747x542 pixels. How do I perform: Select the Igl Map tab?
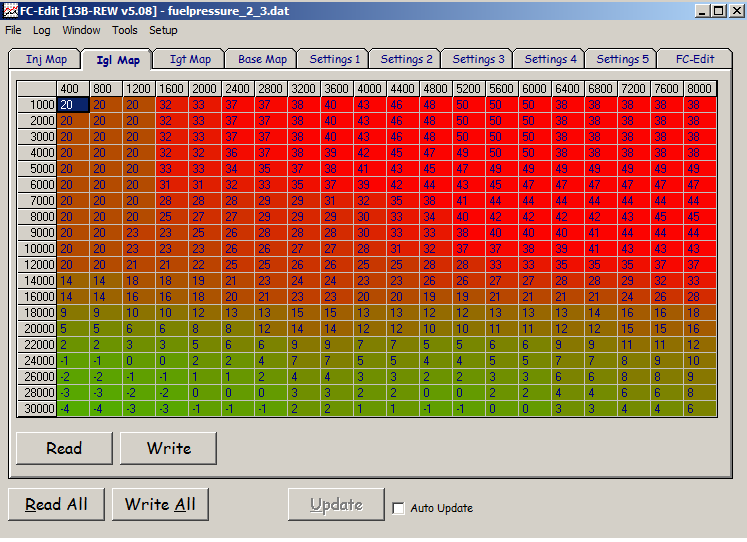pyautogui.click(x=118, y=60)
